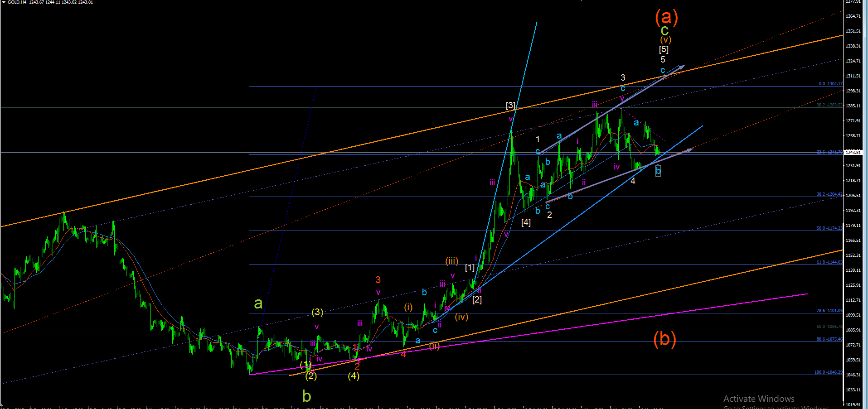The height and width of the screenshot is (409, 868).
Task: Click the yellow (3) wave label
Action: point(317,312)
